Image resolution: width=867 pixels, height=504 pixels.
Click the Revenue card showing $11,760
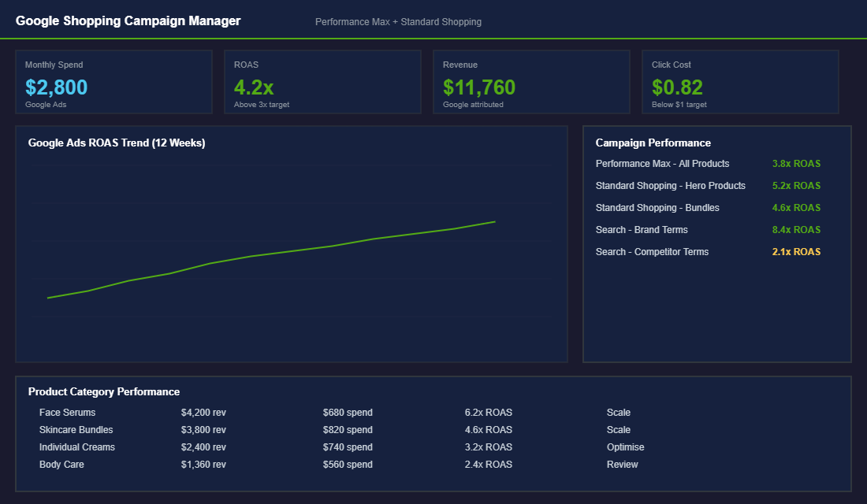click(x=531, y=81)
